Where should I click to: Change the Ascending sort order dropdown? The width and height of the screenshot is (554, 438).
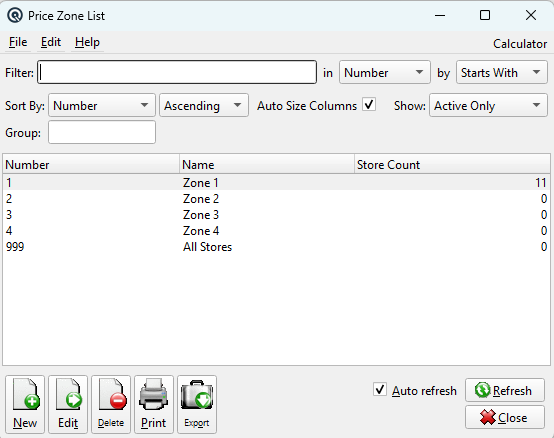204,105
